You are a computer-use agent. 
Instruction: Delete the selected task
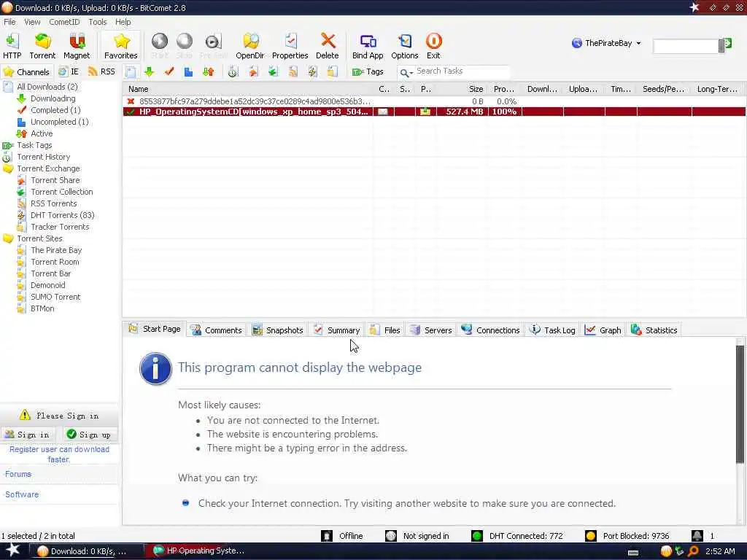coord(328,46)
